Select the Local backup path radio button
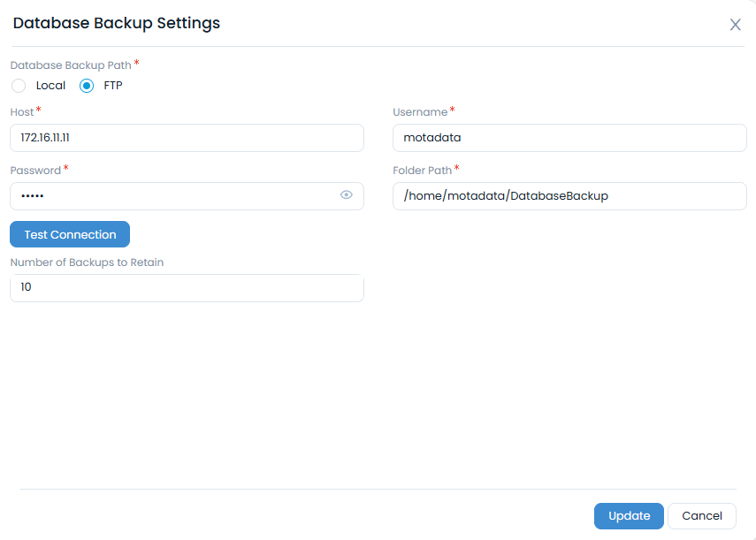756x540 pixels. [19, 86]
